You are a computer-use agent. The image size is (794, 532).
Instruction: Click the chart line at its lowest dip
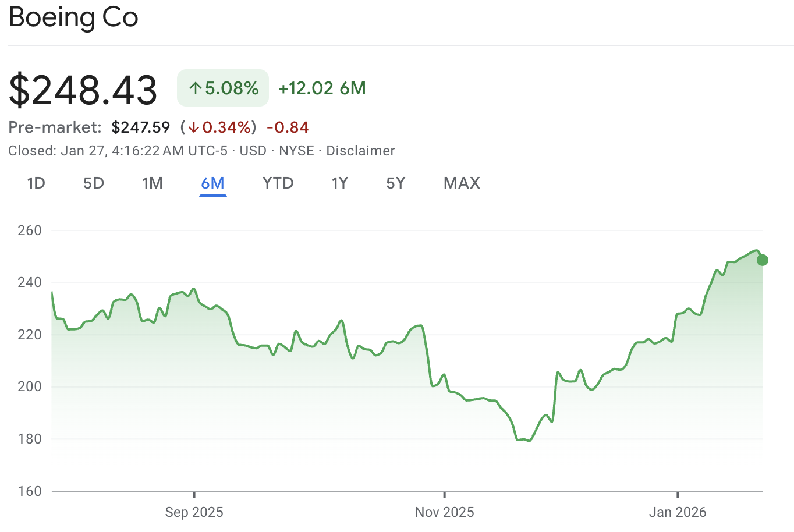coord(527,441)
